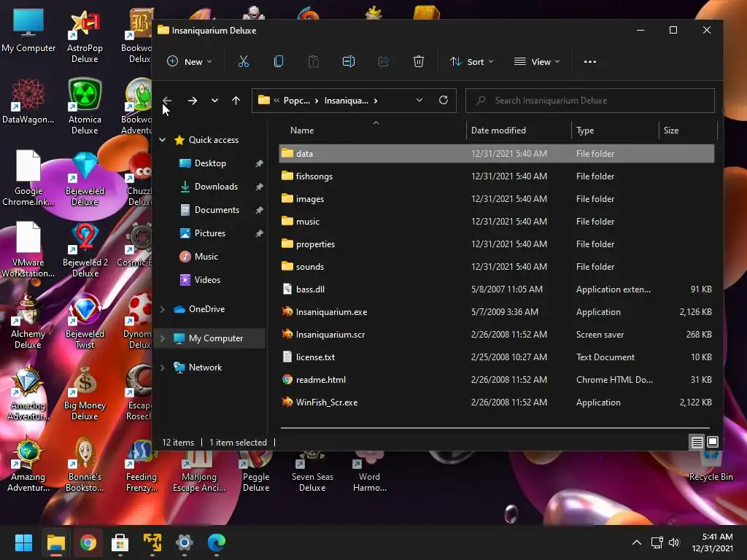
Task: Switch to large thumbnails view icon
Action: pyautogui.click(x=713, y=442)
